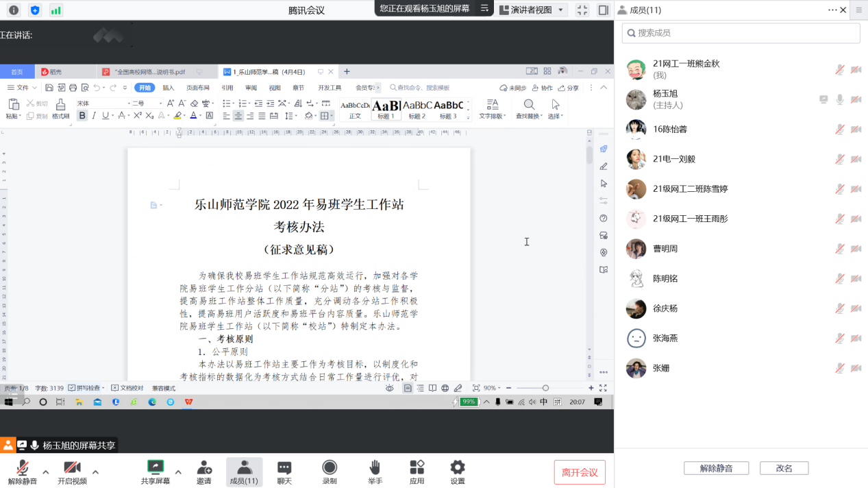Click the 改名 rename button
Screen dimensions: 868x488
click(784, 468)
